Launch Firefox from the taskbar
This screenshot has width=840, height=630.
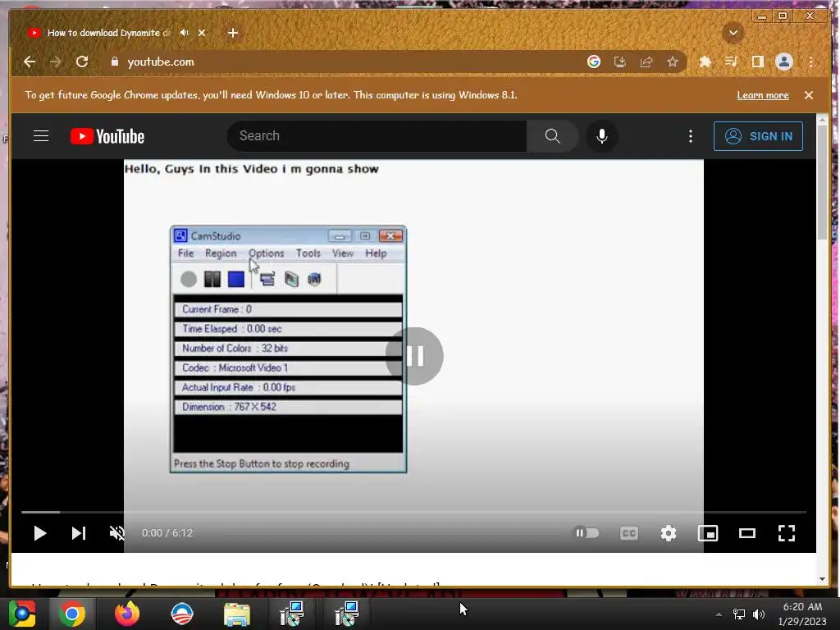click(x=127, y=614)
